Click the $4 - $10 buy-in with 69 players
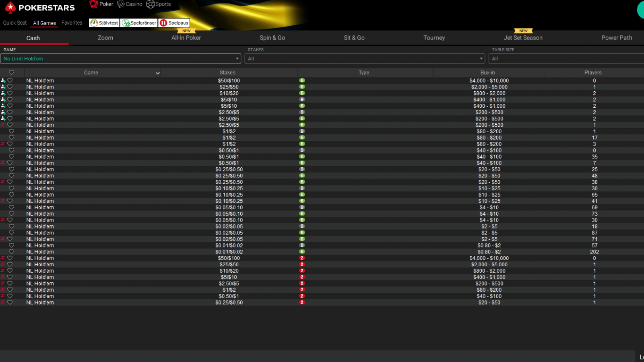This screenshot has width=644, height=362. pos(489,208)
